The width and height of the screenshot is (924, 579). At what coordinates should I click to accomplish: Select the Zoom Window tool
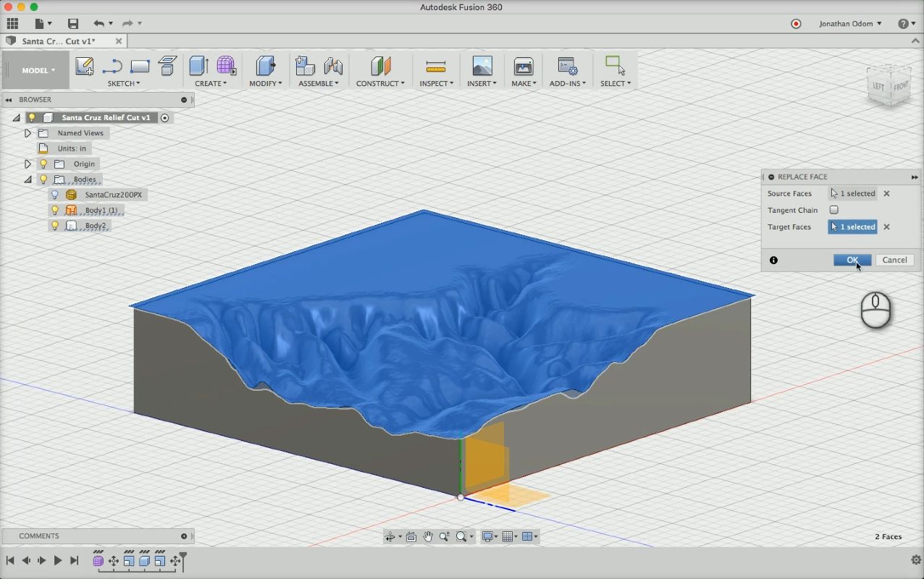[461, 536]
